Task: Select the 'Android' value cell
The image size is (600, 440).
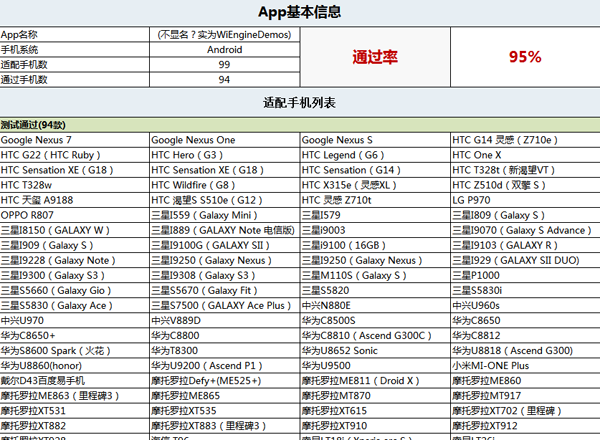Action: 224,50
